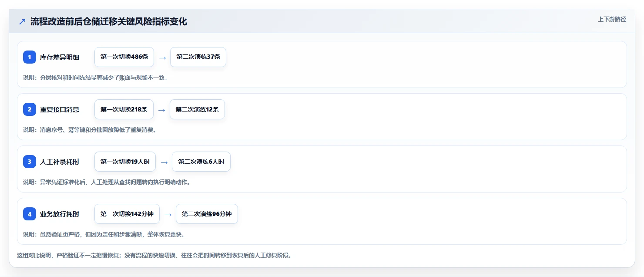Select the number 1 badge for 库存差异明细
Viewport: 644px width, 277px height.
30,57
